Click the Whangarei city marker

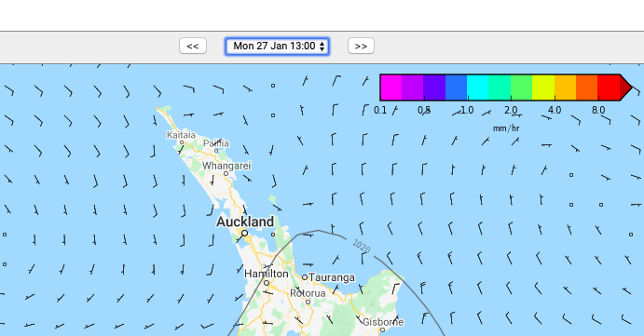pos(226,173)
